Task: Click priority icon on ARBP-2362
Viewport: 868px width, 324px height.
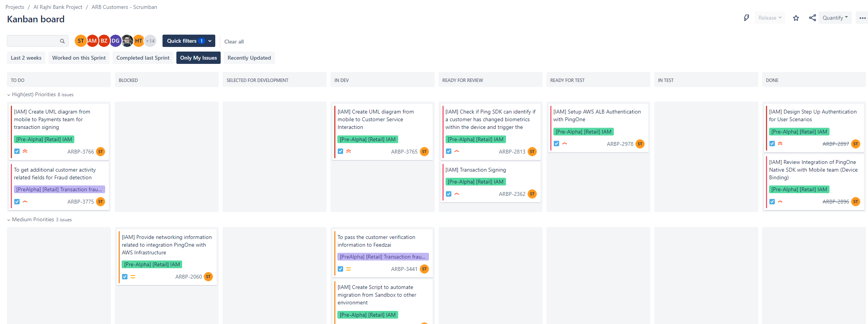Action: pyautogui.click(x=457, y=194)
